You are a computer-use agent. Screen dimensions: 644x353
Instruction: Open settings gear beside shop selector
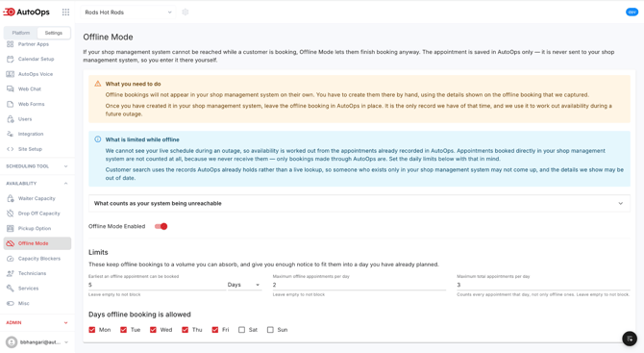[x=186, y=13]
